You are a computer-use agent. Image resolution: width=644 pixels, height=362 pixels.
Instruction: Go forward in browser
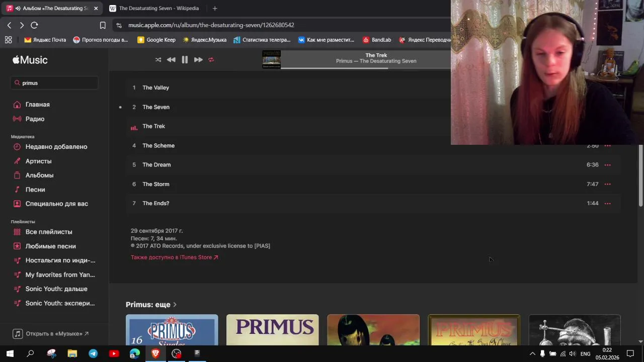(22, 25)
